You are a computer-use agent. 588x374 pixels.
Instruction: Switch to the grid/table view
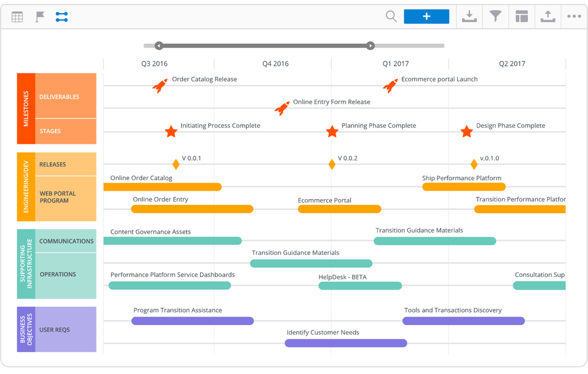(16, 16)
